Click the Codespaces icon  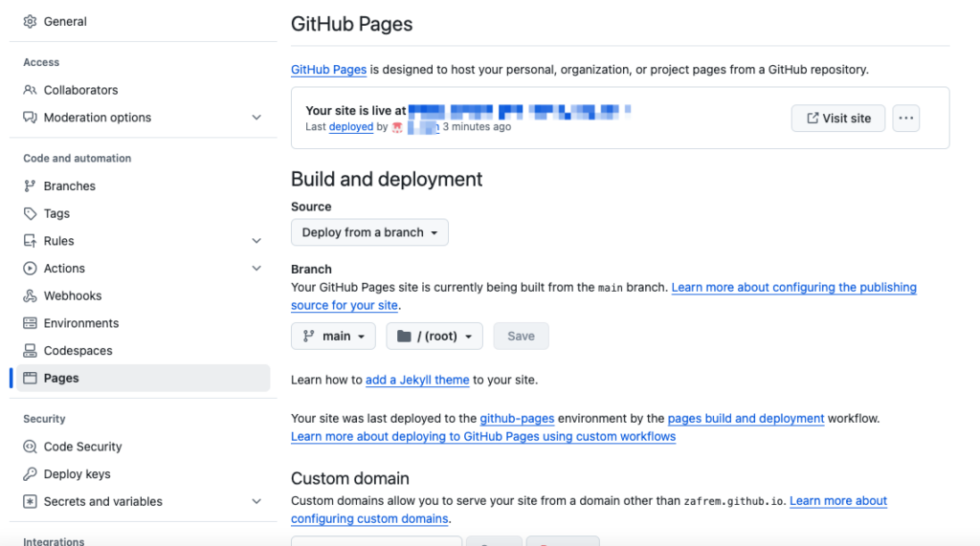click(30, 351)
